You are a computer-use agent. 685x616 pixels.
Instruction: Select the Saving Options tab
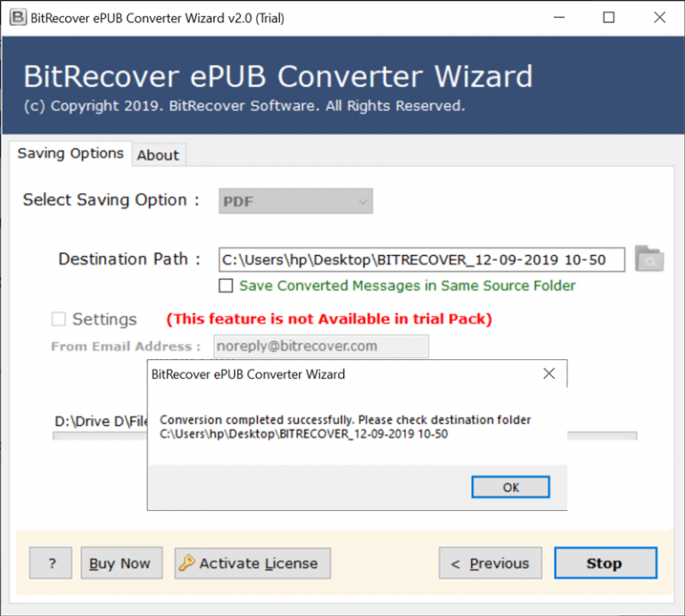[x=70, y=153]
